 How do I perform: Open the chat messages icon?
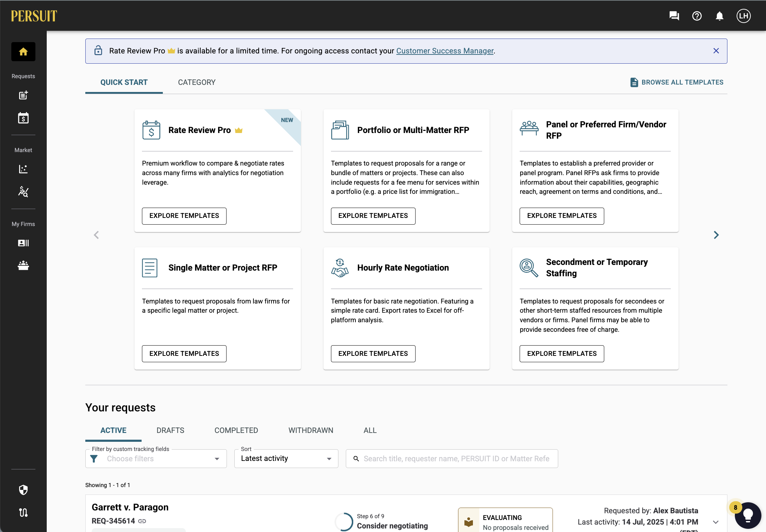pyautogui.click(x=674, y=16)
